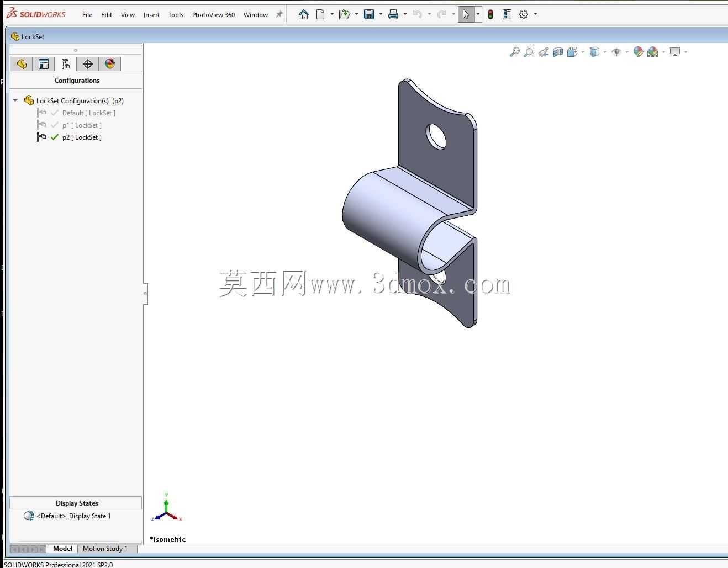
Task: Open the PhotoView 360 menu
Action: click(213, 15)
